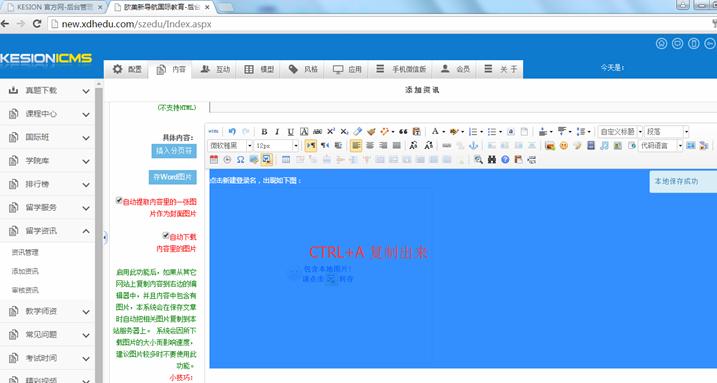Screen dimensions: 717x383
Task: Toggle italic formatting in the editor
Action: [x=277, y=132]
